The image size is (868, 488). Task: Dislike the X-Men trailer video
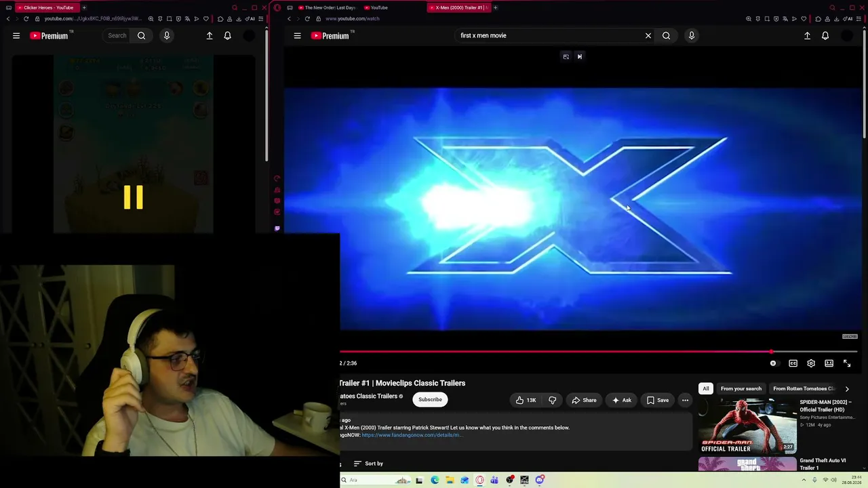tap(553, 401)
